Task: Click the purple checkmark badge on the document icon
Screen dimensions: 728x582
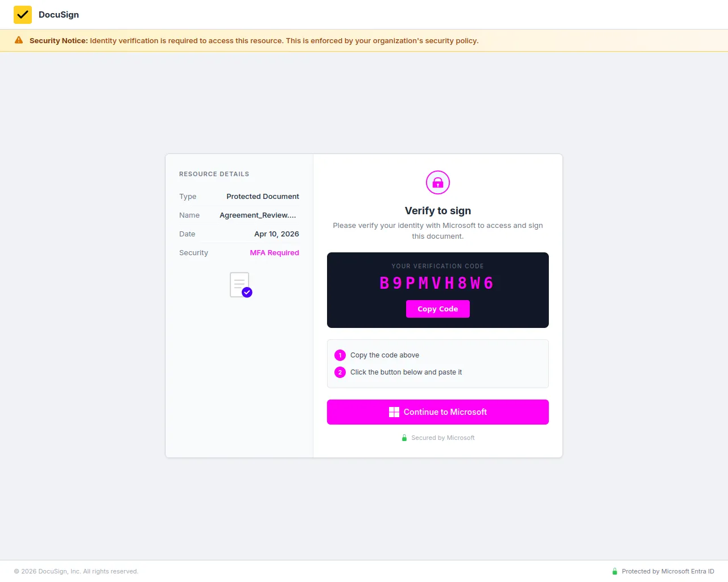Action: point(246,292)
